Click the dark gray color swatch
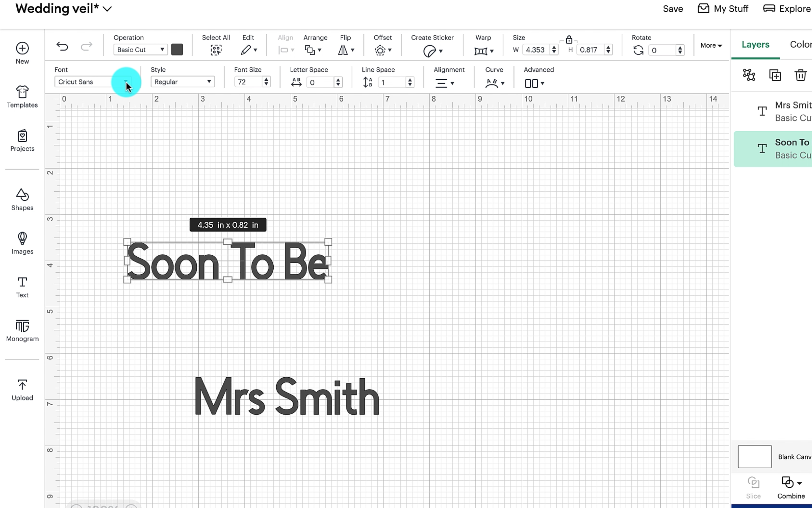 pyautogui.click(x=177, y=50)
